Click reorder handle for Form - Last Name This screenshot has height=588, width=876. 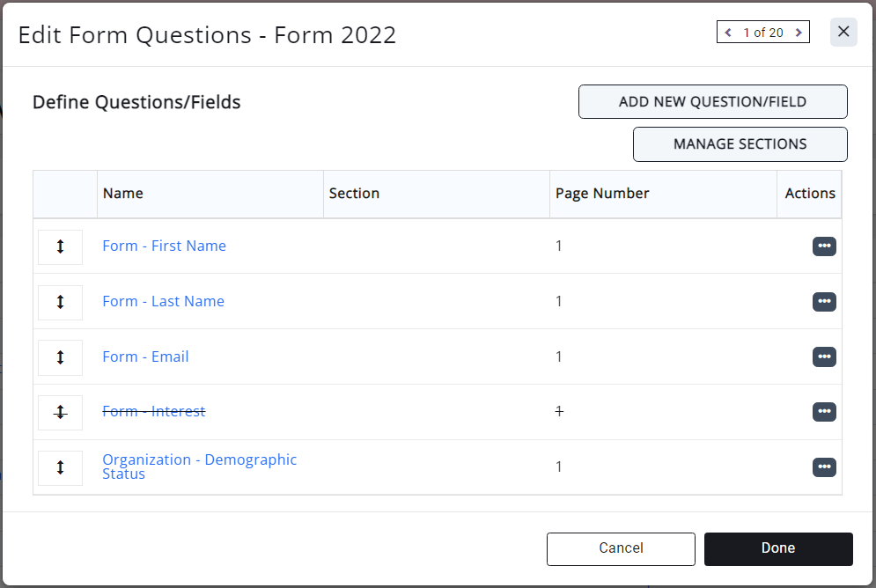(60, 302)
